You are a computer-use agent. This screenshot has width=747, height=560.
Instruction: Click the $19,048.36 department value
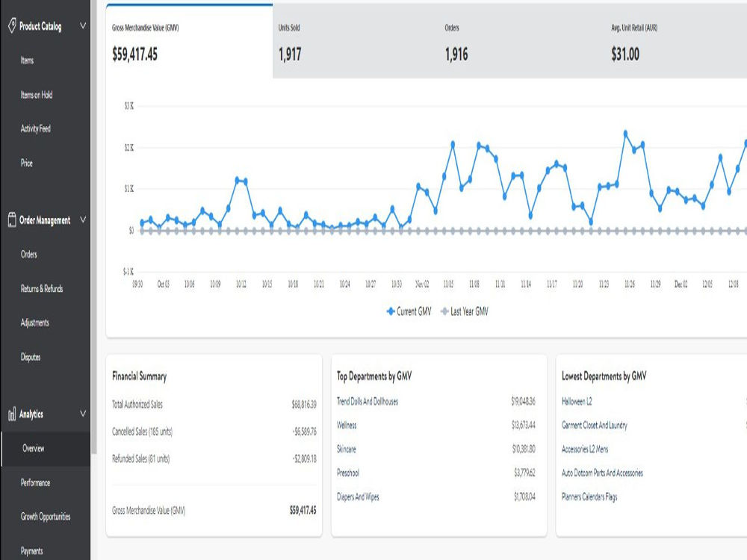click(x=523, y=402)
